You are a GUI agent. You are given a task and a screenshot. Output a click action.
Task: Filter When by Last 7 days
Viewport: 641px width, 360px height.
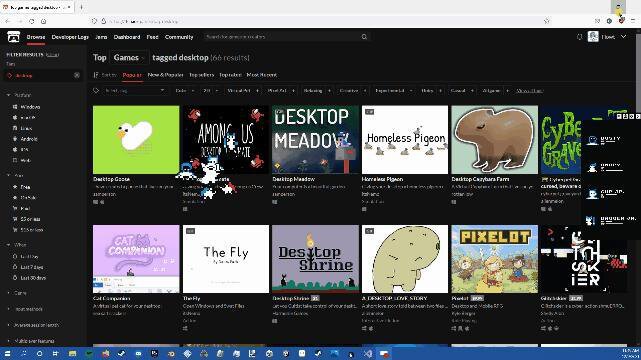pyautogui.click(x=31, y=267)
